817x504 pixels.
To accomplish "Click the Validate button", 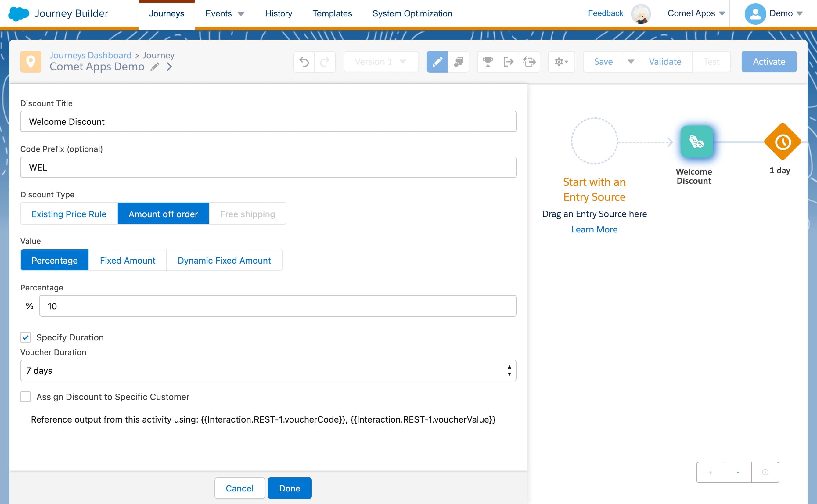I will click(x=665, y=62).
